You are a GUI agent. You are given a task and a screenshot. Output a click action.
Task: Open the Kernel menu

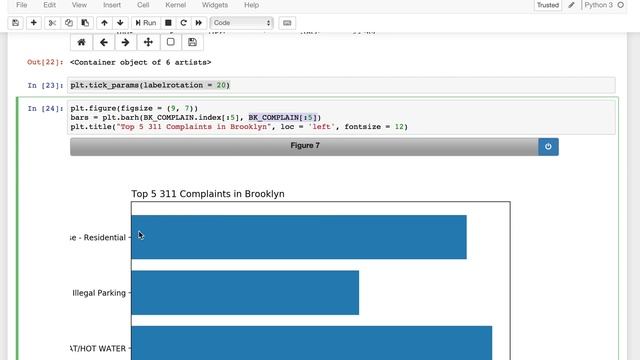[176, 5]
